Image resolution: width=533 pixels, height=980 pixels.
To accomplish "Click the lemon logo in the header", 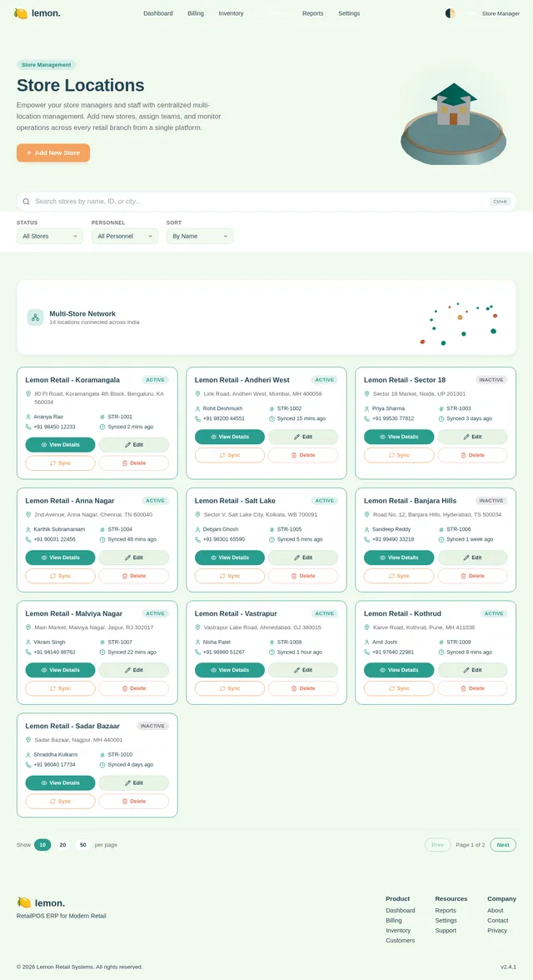I will click(x=37, y=13).
